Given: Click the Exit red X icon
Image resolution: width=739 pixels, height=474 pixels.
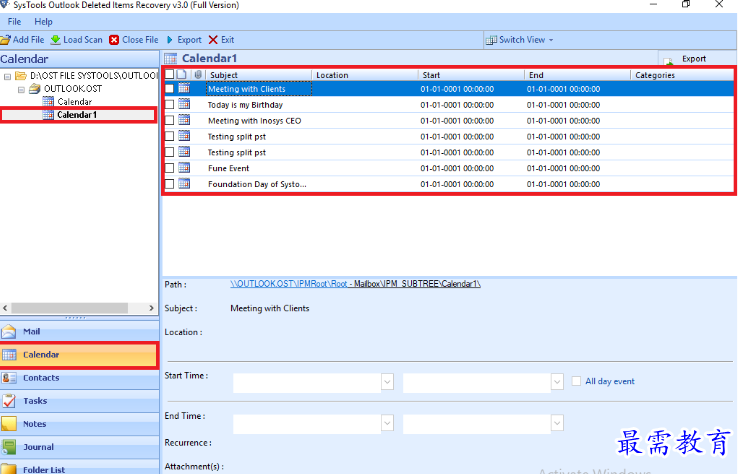Looking at the screenshot, I should [213, 40].
